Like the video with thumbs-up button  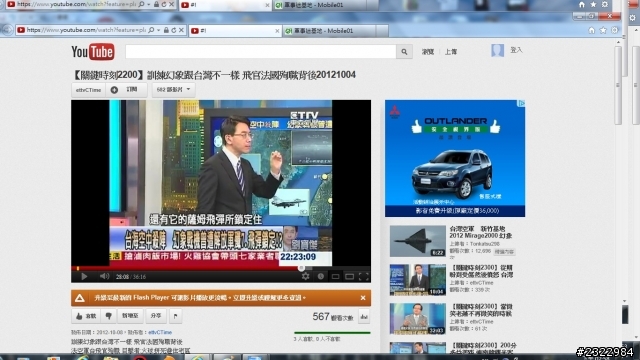[86, 316]
